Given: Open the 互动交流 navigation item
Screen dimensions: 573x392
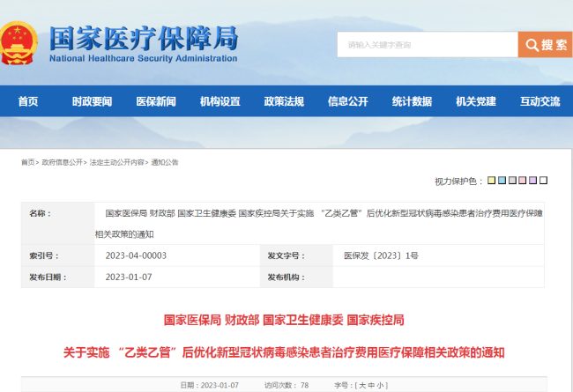Looking at the screenshot, I should [540, 101].
